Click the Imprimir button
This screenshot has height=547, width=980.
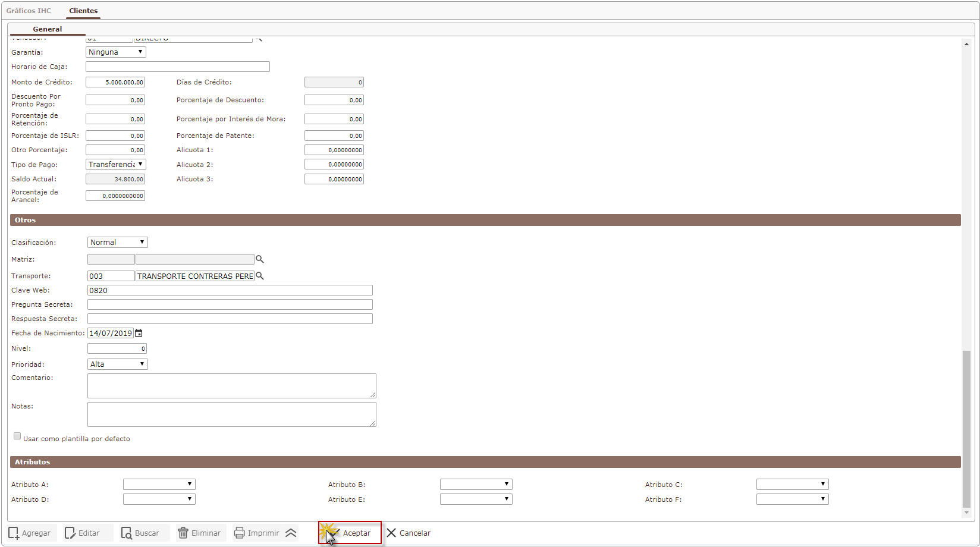click(x=257, y=533)
